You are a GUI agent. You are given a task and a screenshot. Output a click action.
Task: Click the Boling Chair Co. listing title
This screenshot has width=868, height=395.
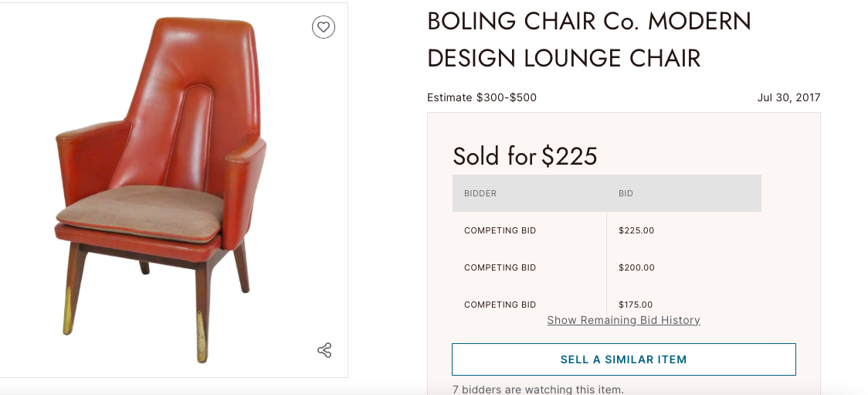pos(588,39)
